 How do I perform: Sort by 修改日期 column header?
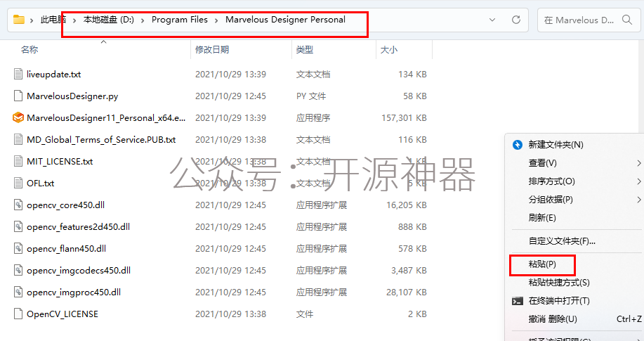[x=212, y=50]
